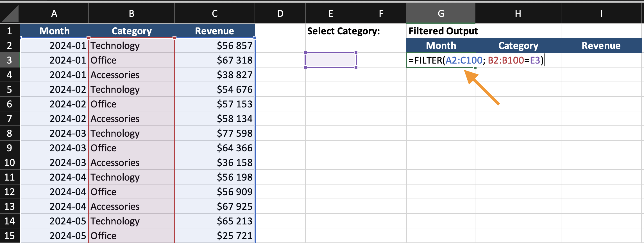Click the Select Category label cell

343,31
